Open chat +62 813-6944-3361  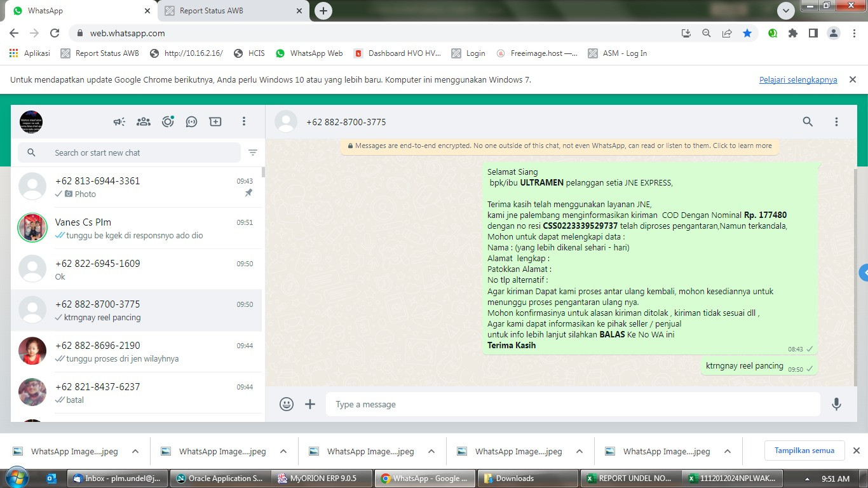137,187
